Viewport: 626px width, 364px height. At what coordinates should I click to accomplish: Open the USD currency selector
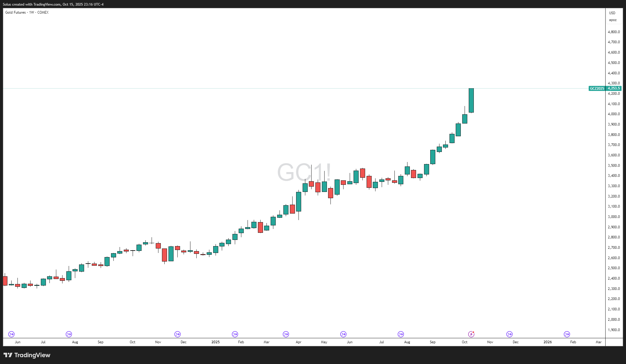tap(612, 13)
